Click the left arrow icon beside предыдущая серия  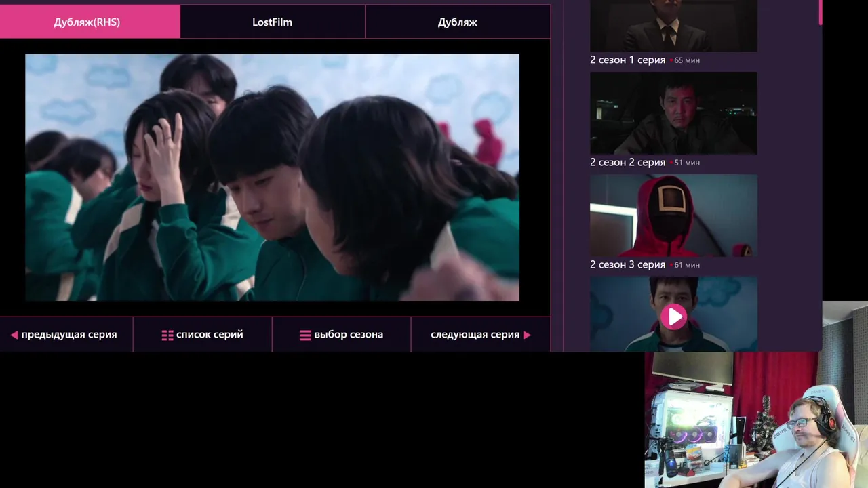14,335
